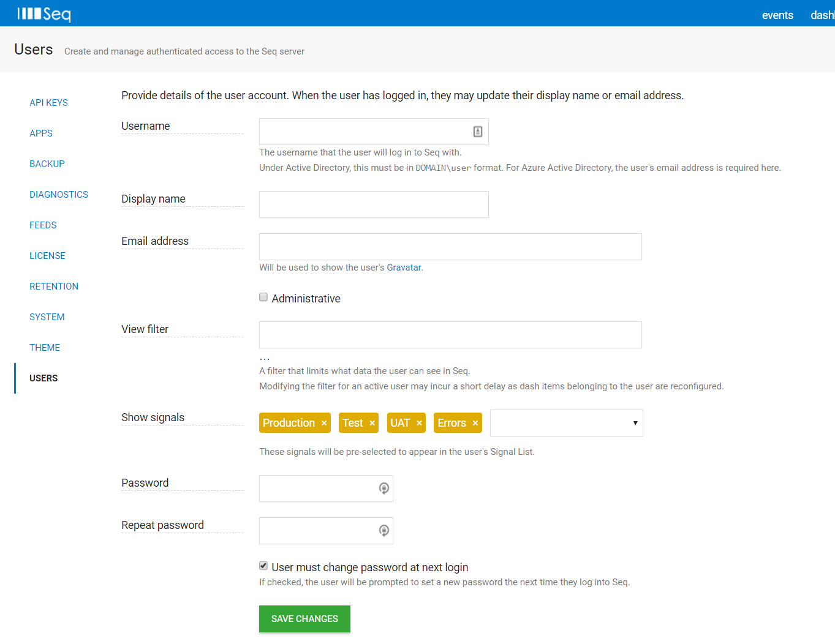Remove the Production signal tag
The height and width of the screenshot is (644, 835).
pyautogui.click(x=323, y=422)
